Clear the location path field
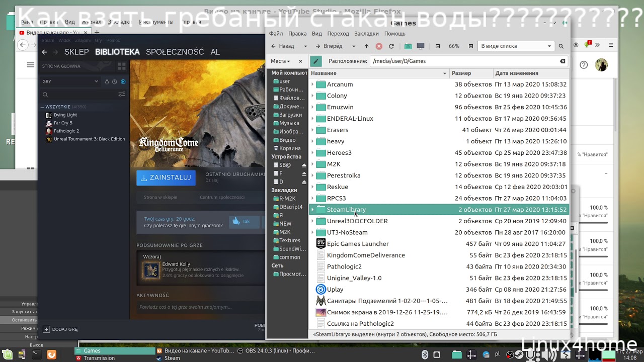The height and width of the screenshot is (362, 644). [562, 61]
